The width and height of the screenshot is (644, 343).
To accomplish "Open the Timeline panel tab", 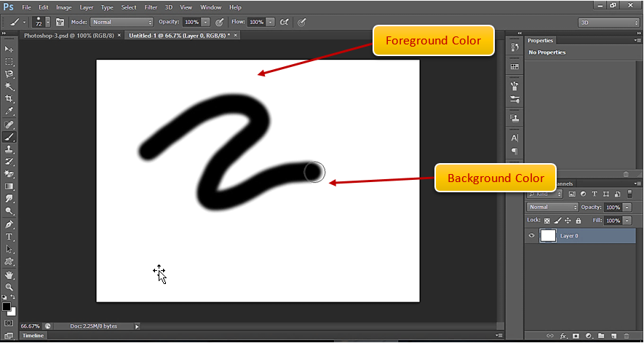I will [32, 336].
